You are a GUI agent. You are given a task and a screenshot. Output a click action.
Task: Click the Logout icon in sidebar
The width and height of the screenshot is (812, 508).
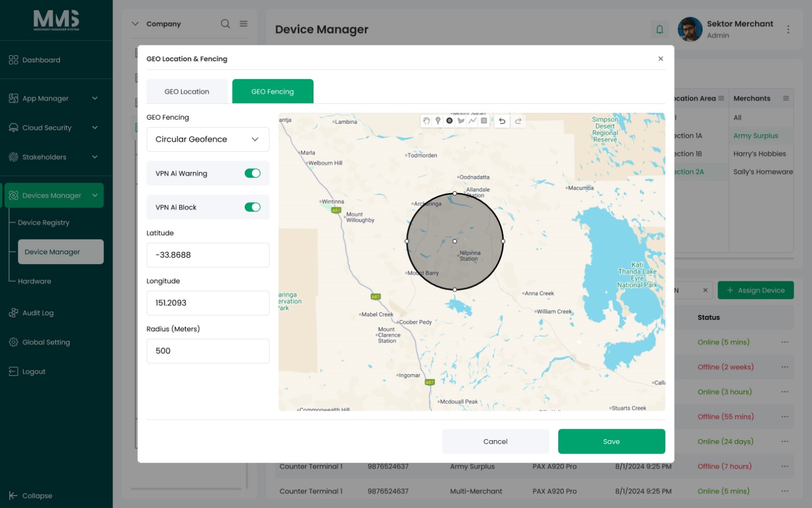(14, 371)
